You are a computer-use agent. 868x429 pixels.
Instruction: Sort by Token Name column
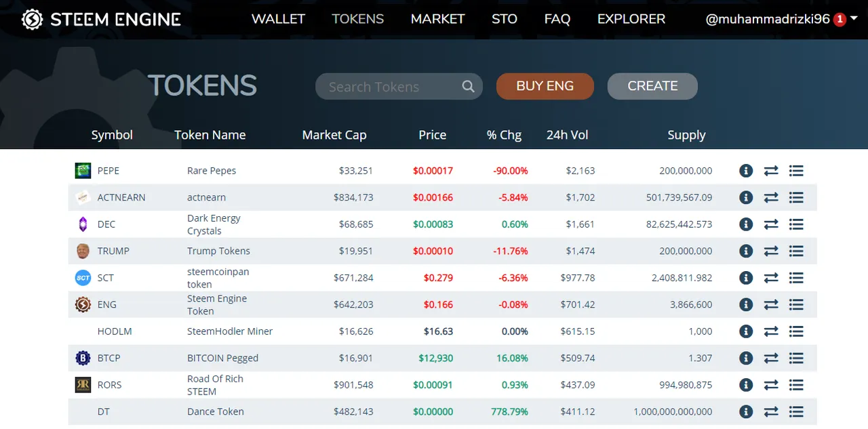point(210,135)
